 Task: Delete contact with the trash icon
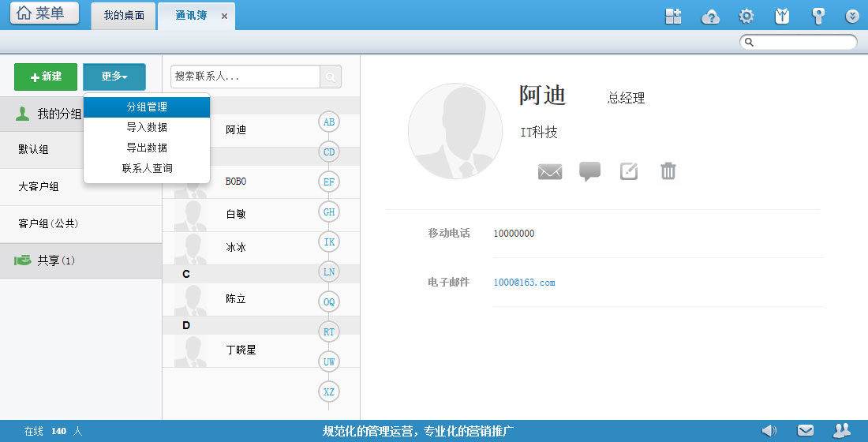pyautogui.click(x=668, y=171)
